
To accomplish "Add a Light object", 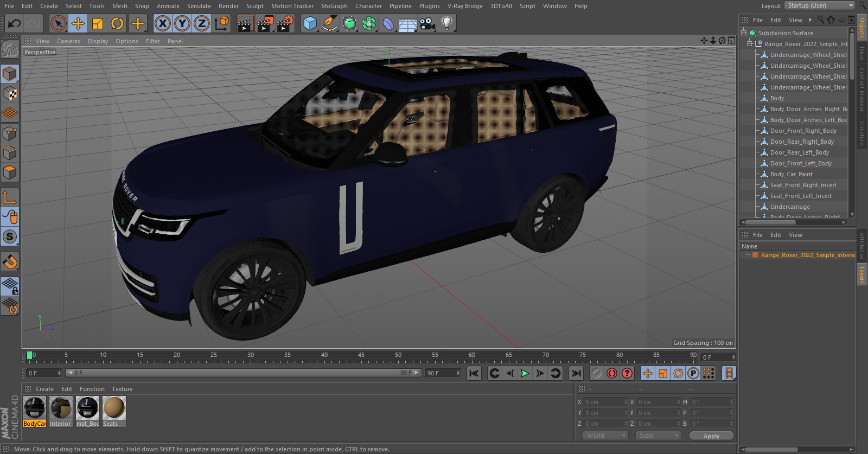I will pos(447,23).
